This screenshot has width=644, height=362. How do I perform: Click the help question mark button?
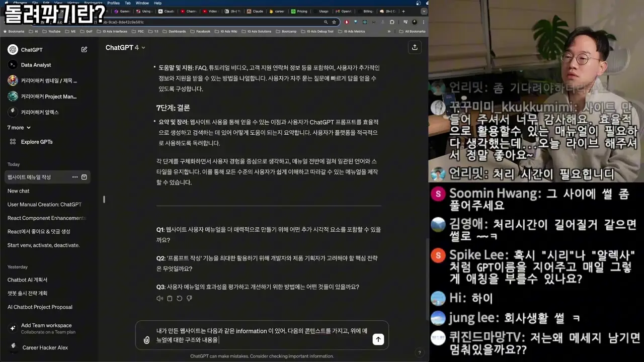point(420,352)
